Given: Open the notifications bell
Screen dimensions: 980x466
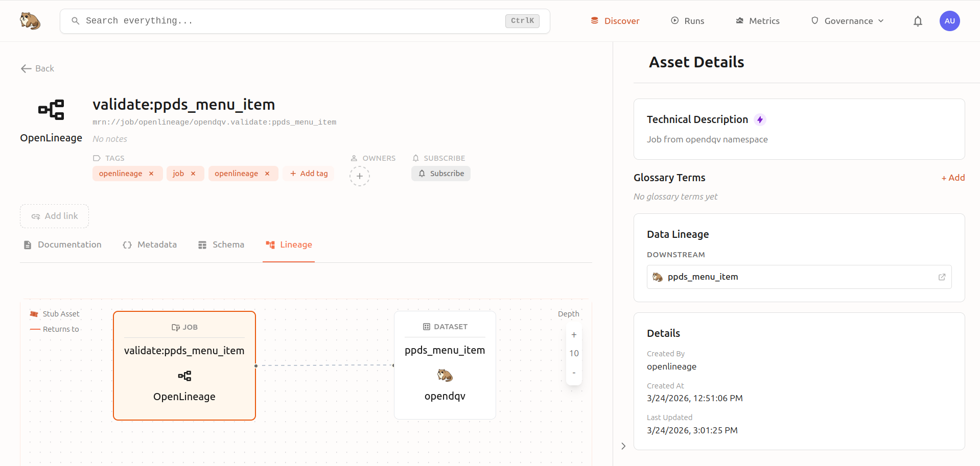Looking at the screenshot, I should pyautogui.click(x=918, y=21).
